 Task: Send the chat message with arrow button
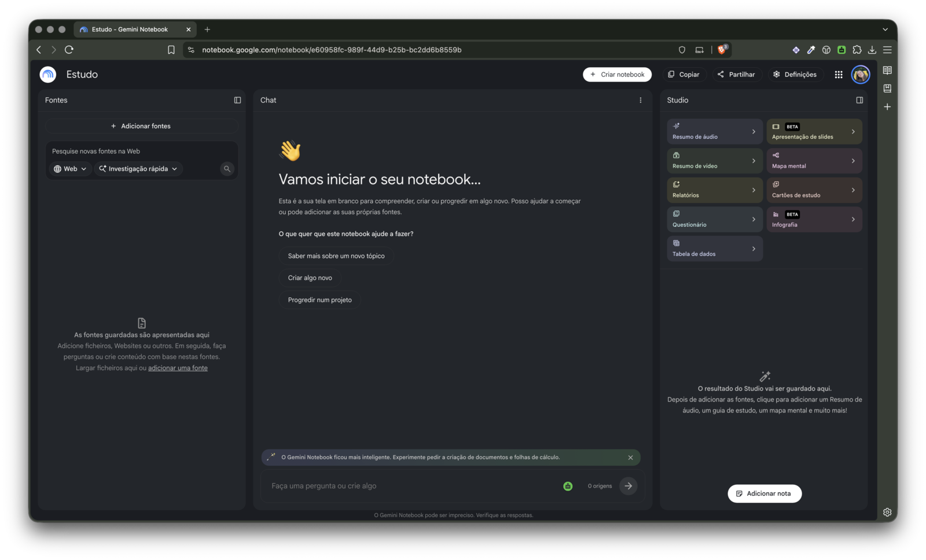click(629, 486)
